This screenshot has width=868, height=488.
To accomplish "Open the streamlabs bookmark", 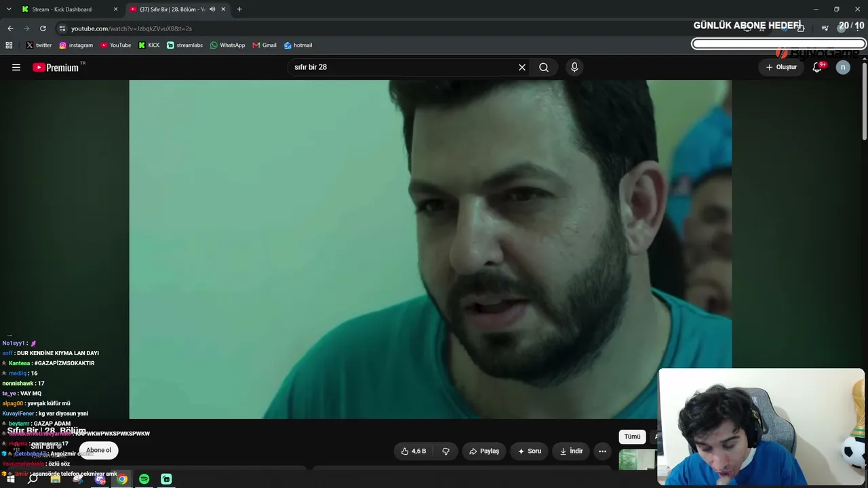I will click(184, 45).
